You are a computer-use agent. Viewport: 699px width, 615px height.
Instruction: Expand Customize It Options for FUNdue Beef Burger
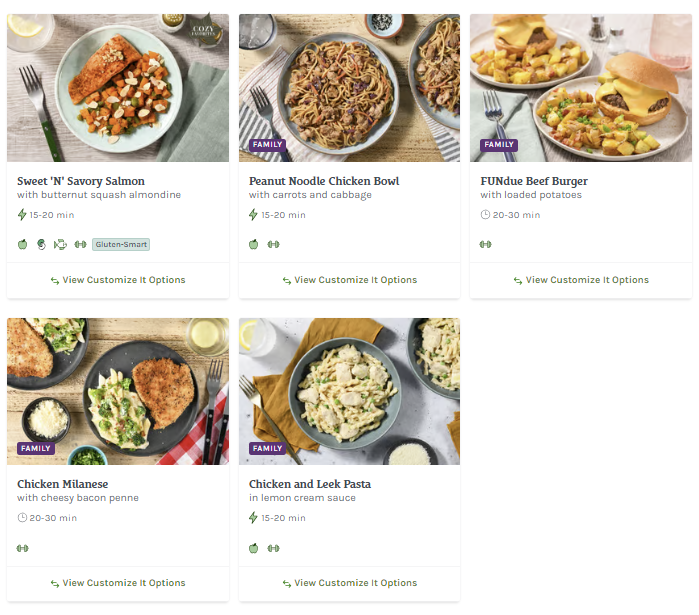point(581,280)
